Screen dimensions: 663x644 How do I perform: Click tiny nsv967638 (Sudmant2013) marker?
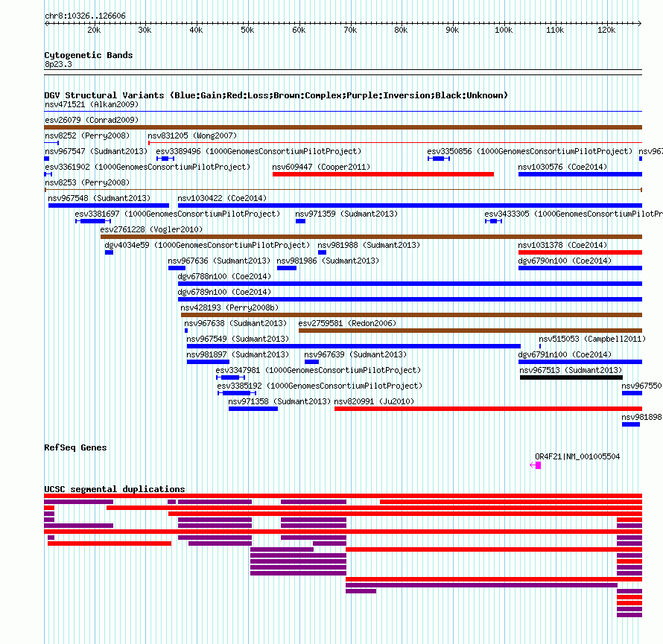pos(186,331)
